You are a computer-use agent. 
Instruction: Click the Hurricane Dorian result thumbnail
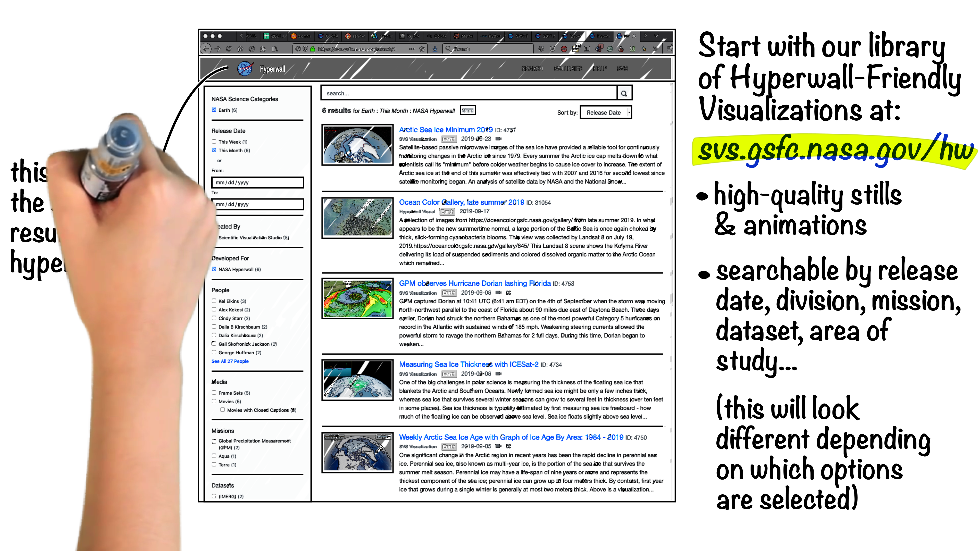click(357, 299)
